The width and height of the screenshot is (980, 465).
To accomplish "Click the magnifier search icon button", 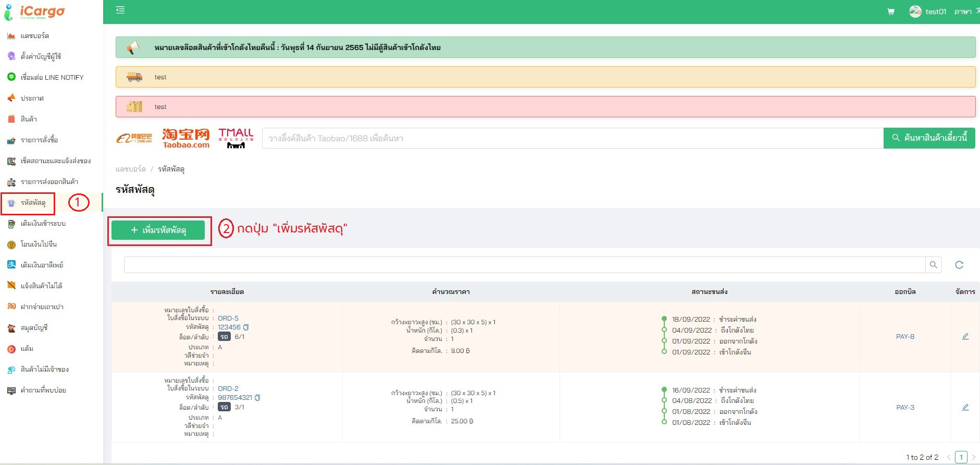I will pyautogui.click(x=933, y=265).
